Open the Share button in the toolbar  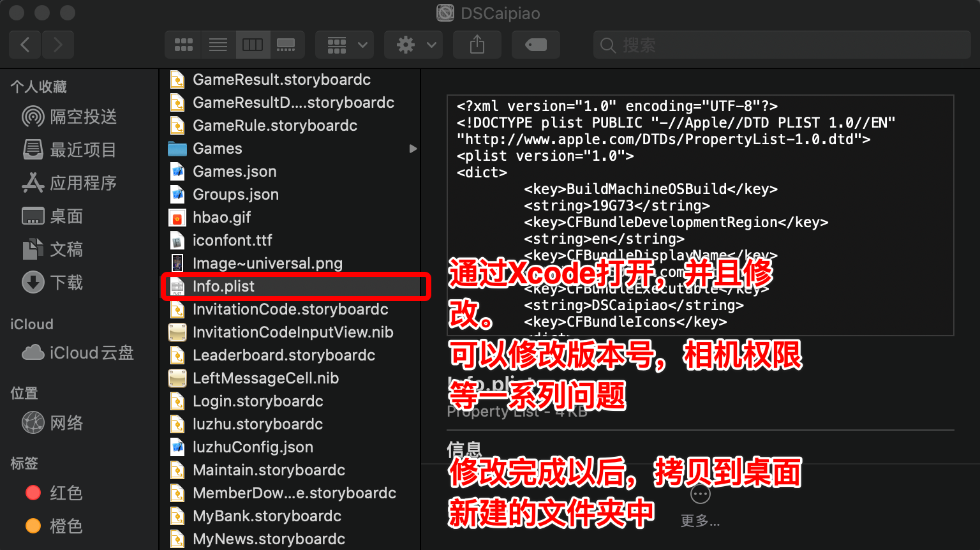(x=477, y=45)
